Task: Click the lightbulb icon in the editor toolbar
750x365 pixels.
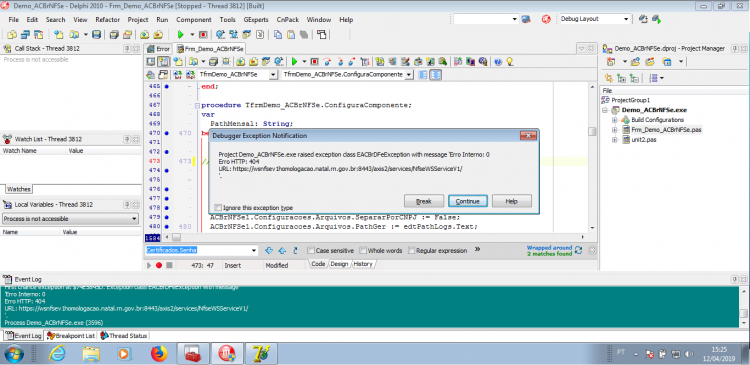Action: point(510,61)
